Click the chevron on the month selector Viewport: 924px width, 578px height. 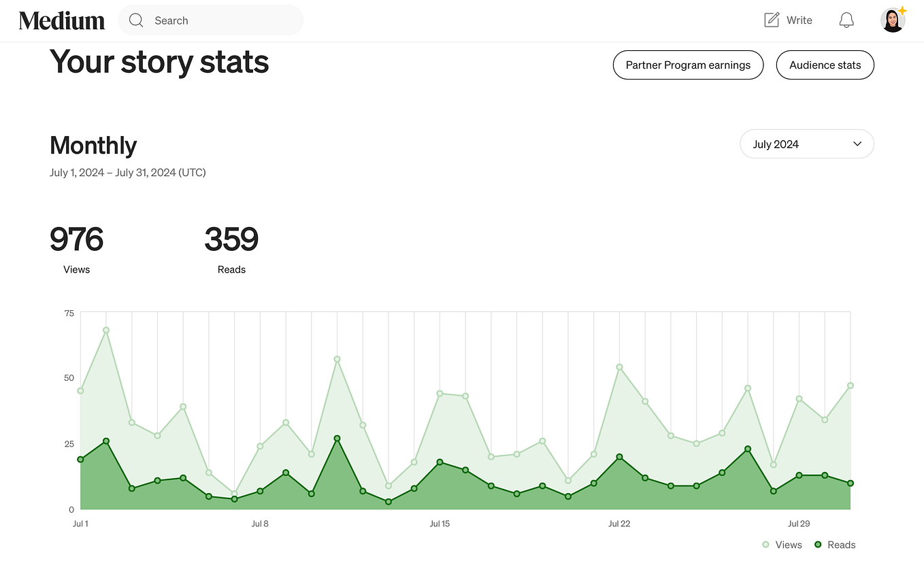tap(857, 143)
